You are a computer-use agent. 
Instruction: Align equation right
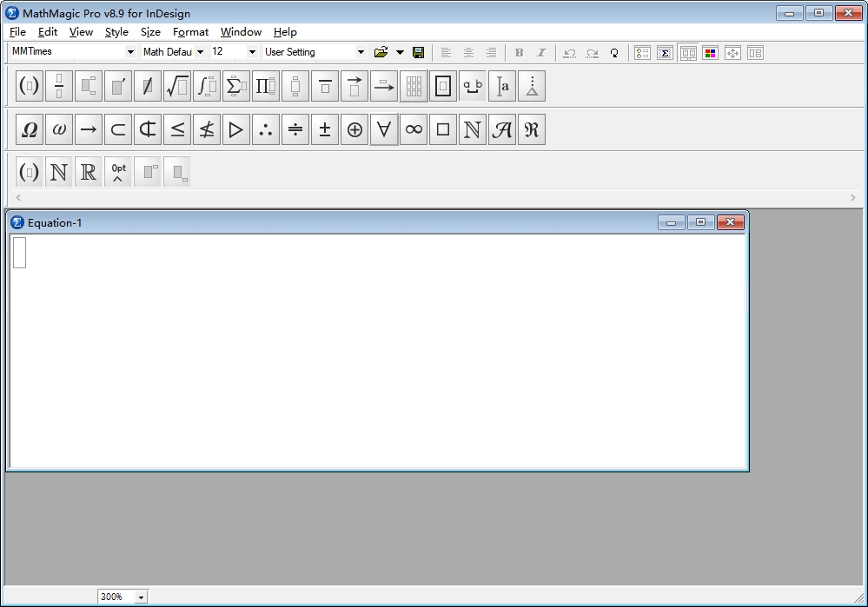(491, 53)
